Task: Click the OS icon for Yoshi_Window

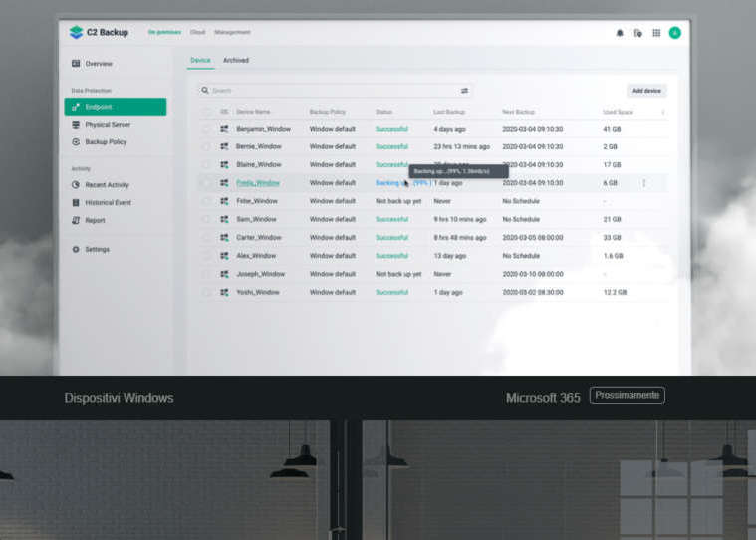Action: point(224,292)
